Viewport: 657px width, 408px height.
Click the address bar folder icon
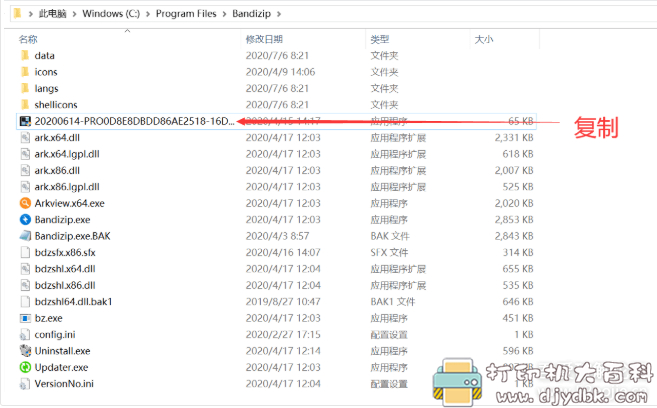point(17,13)
